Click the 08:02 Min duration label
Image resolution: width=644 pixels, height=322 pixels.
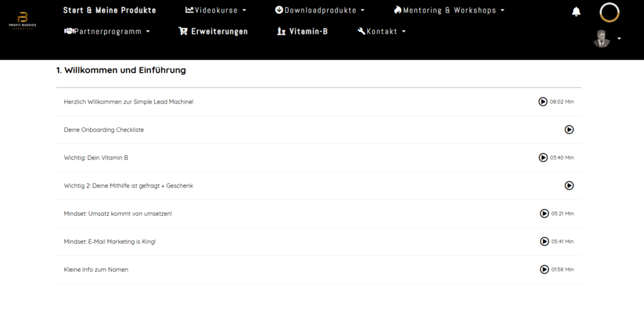[562, 102]
